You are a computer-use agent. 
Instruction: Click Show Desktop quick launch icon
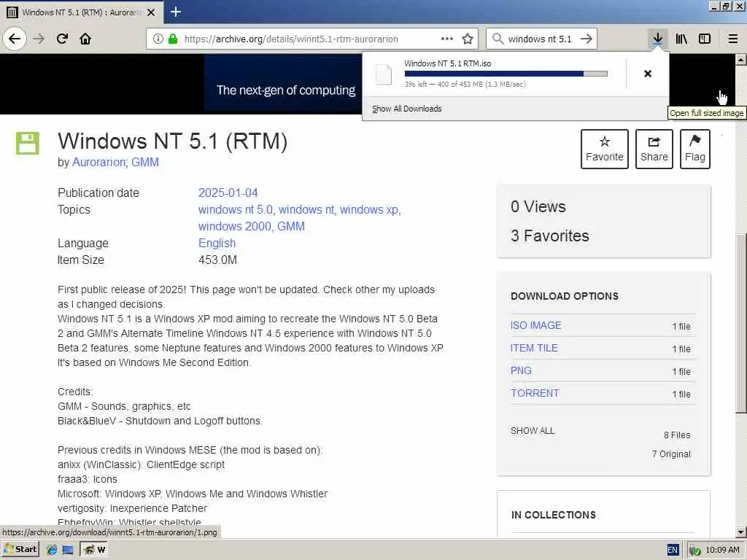(x=68, y=550)
